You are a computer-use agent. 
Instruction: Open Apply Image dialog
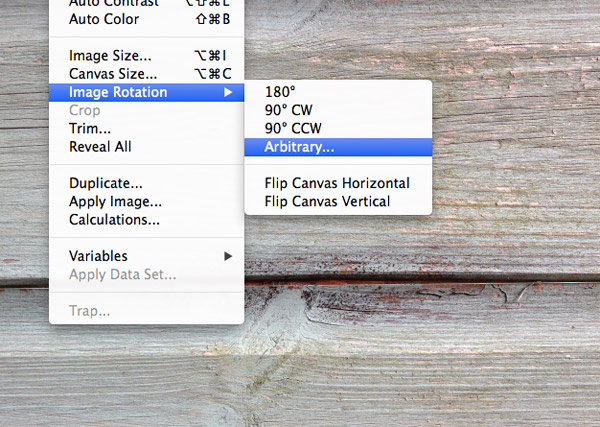pyautogui.click(x=115, y=201)
